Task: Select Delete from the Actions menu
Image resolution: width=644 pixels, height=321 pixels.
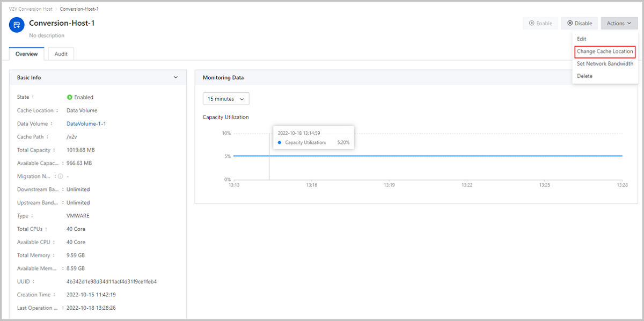Action: click(x=584, y=76)
